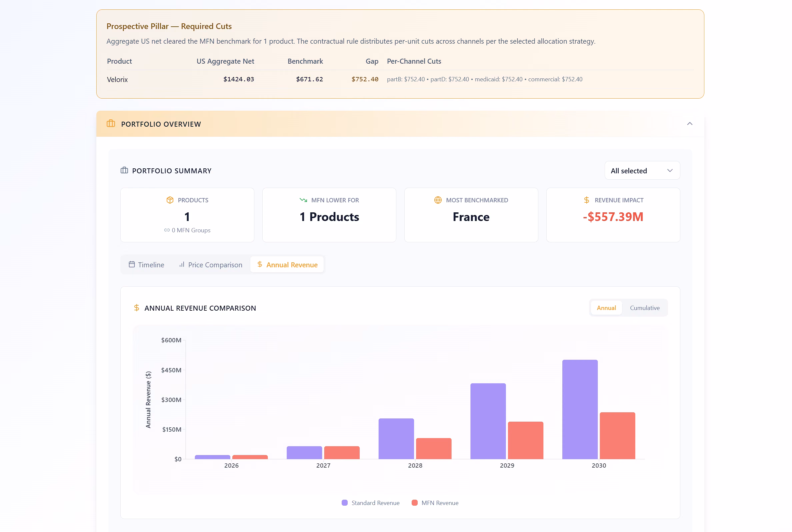Click the MFN Revenue legend swatch

414,503
